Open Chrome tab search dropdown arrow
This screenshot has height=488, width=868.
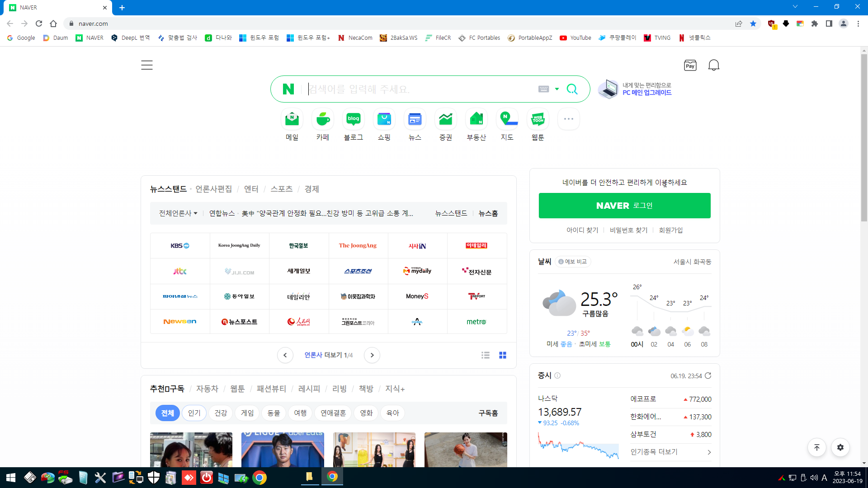coord(795,7)
